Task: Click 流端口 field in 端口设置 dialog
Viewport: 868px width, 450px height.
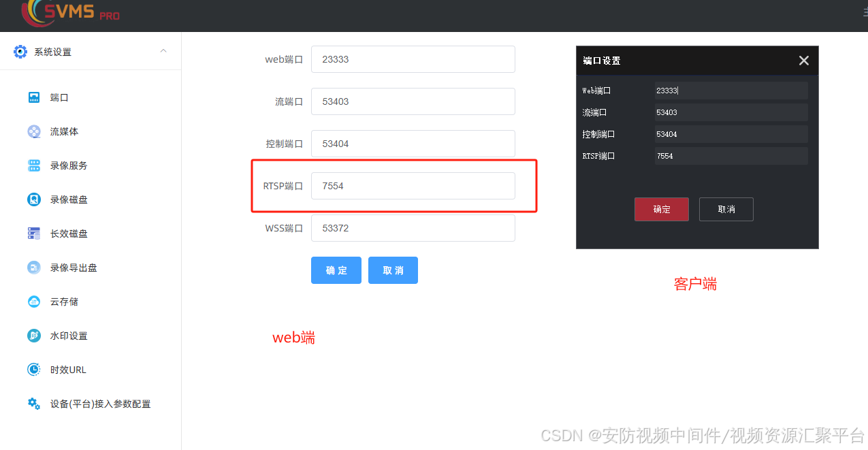Action: [731, 112]
